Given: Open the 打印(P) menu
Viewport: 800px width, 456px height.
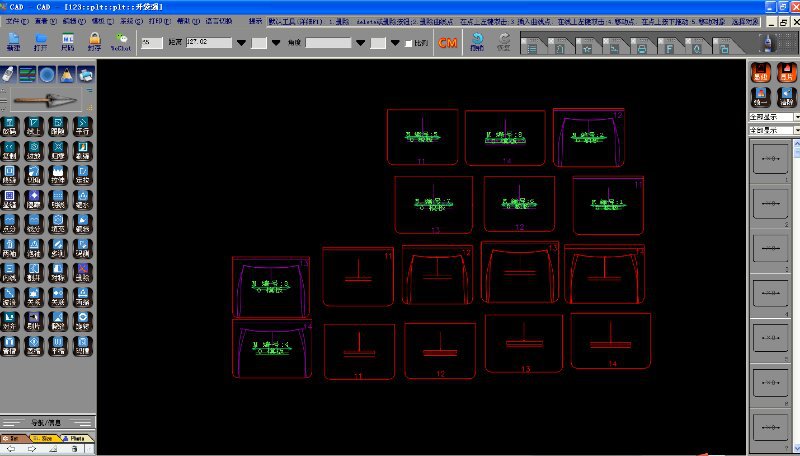Looking at the screenshot, I should pos(160,21).
